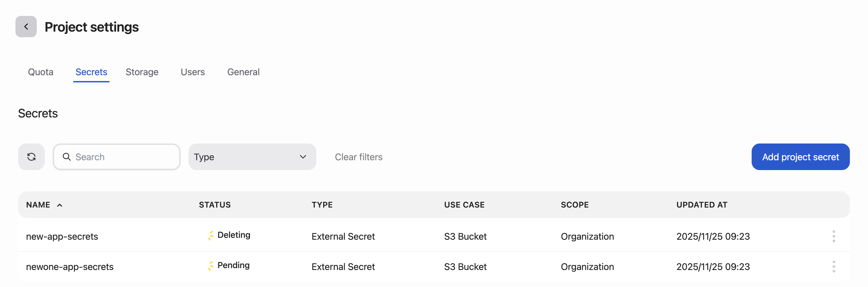Open the kebab menu for new-app-secrets
The width and height of the screenshot is (868, 287).
(833, 236)
